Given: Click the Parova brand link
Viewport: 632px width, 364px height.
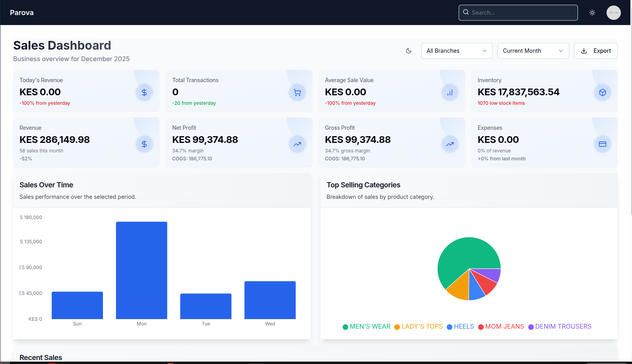Looking at the screenshot, I should coord(22,13).
